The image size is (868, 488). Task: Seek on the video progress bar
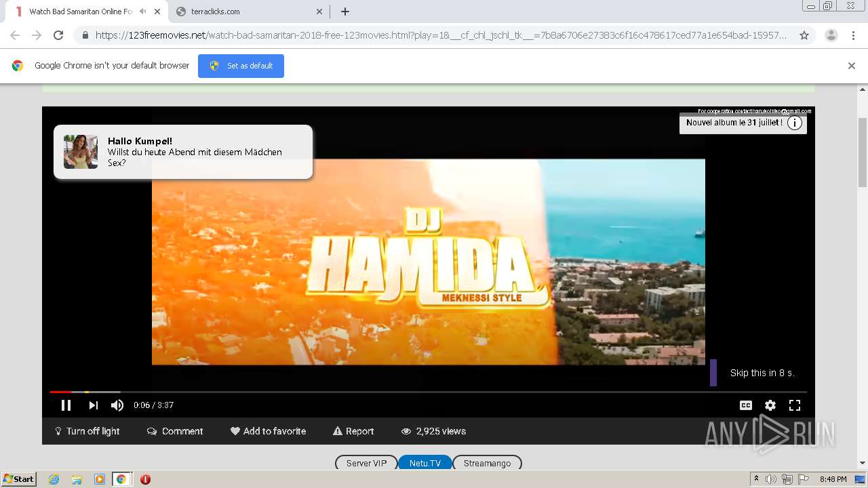click(x=428, y=392)
